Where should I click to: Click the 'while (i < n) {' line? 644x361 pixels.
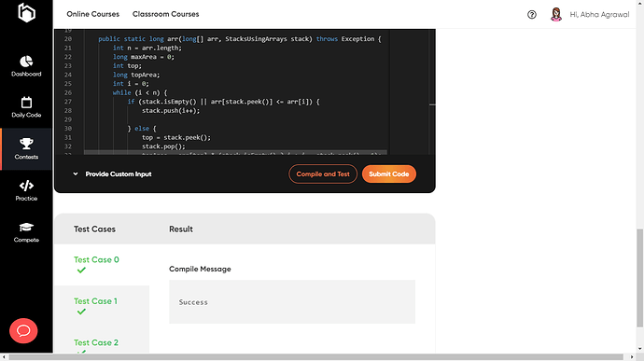[140, 93]
